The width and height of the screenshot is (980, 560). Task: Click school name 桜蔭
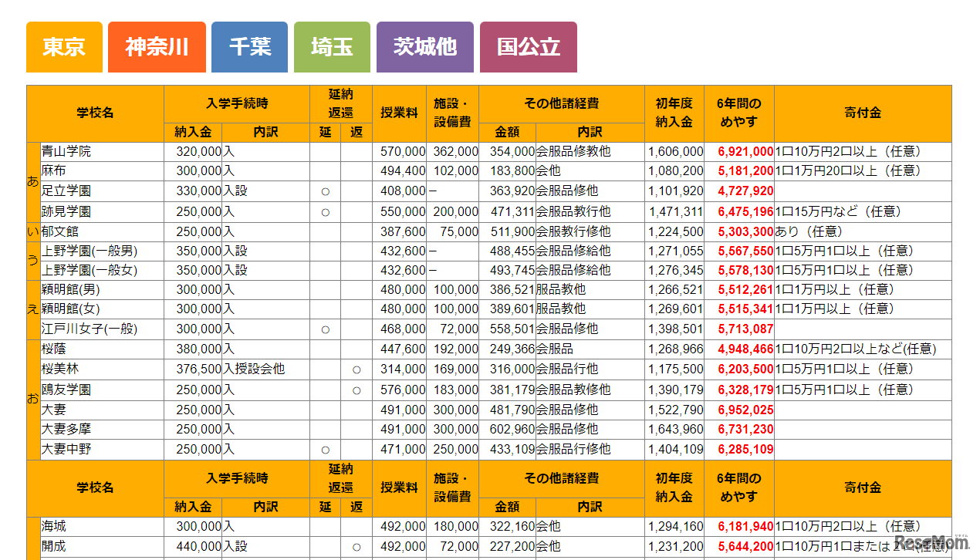(54, 349)
